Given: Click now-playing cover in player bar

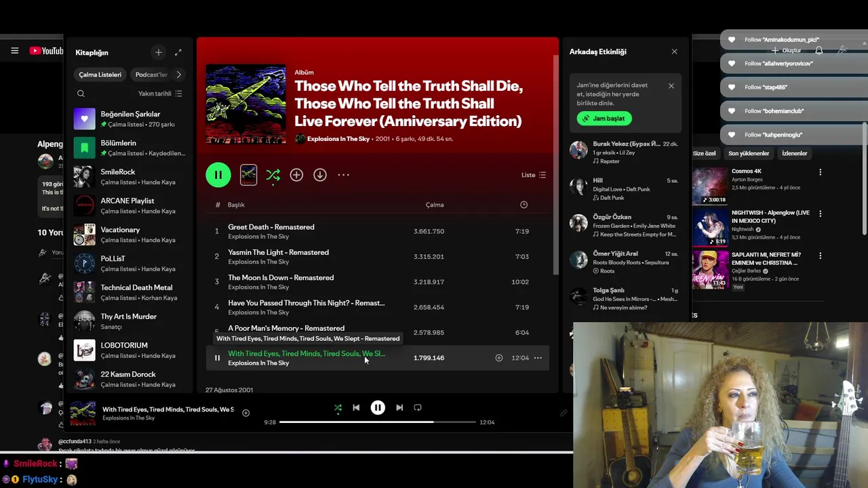Looking at the screenshot, I should click(83, 413).
